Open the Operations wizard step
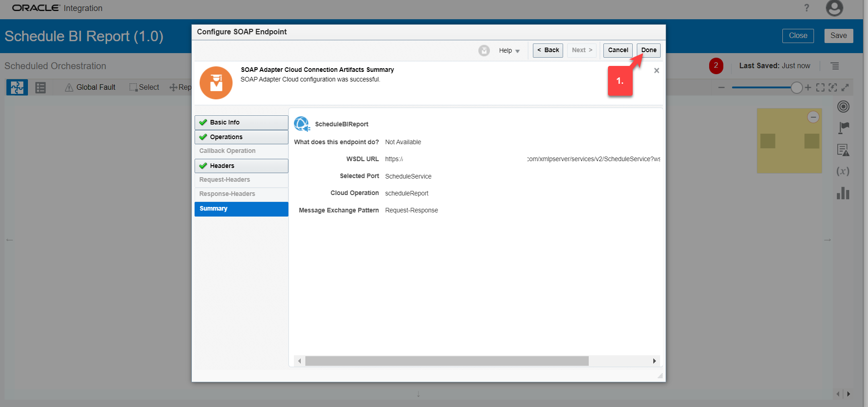Viewport: 868px width, 407px height. click(241, 137)
